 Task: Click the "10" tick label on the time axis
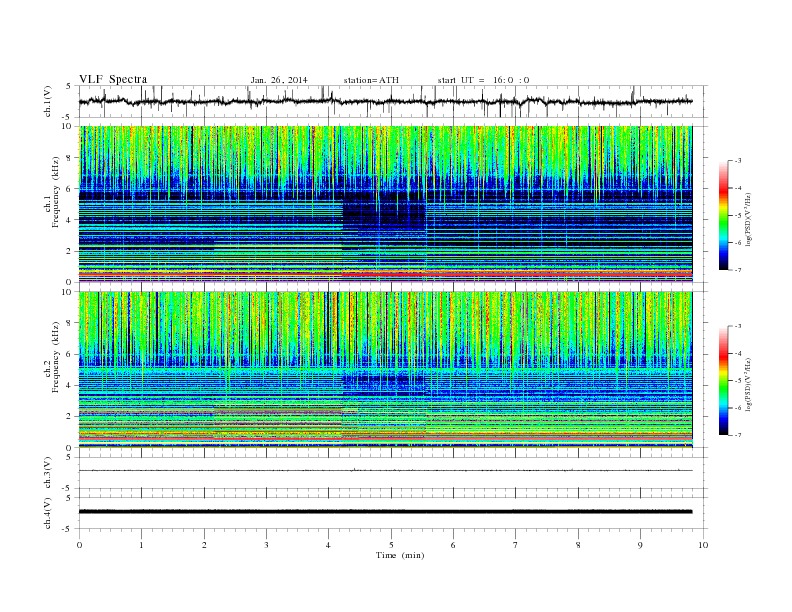point(703,545)
